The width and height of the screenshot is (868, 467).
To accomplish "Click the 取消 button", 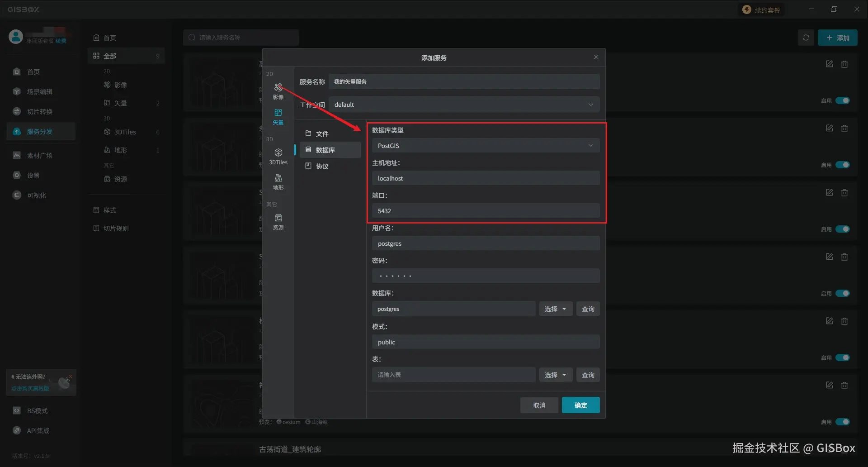I will (x=539, y=405).
